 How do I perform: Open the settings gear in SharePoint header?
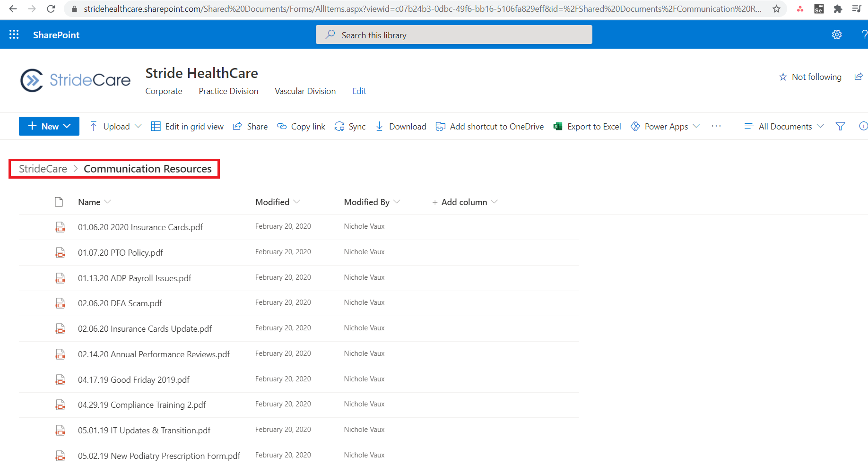coord(837,34)
